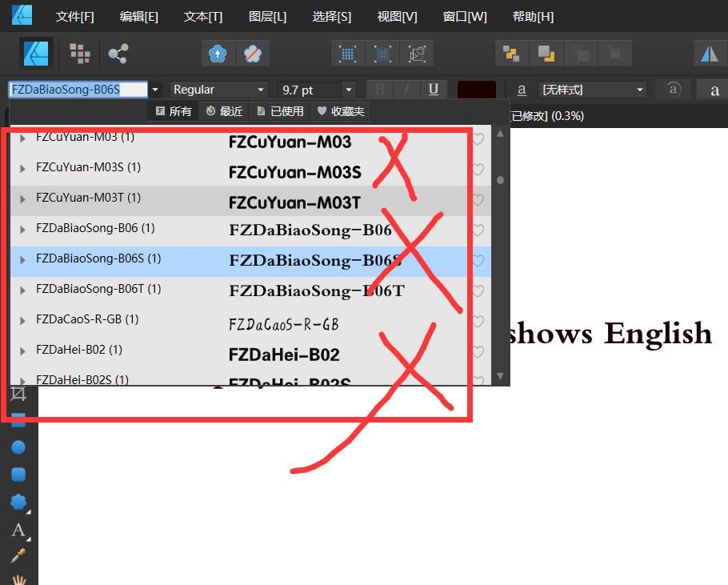Open the Regular font style dropdown
Image resolution: width=728 pixels, height=585 pixels.
219,90
